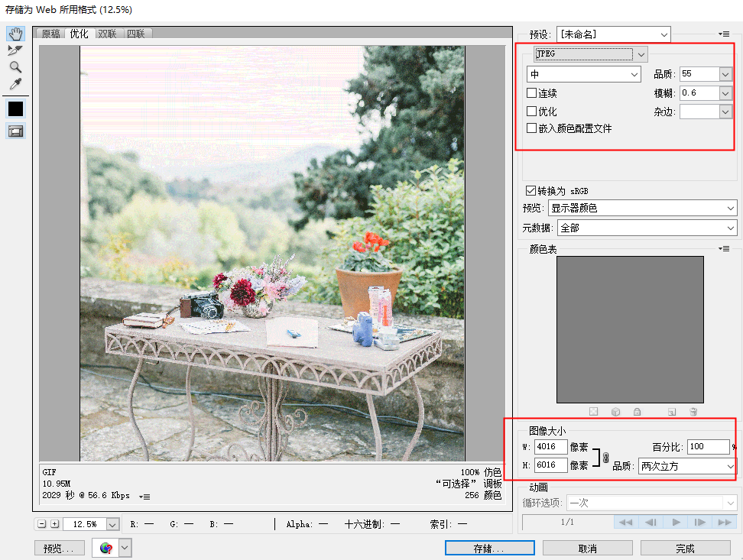Click the 存储... (Save) button

coord(489,548)
